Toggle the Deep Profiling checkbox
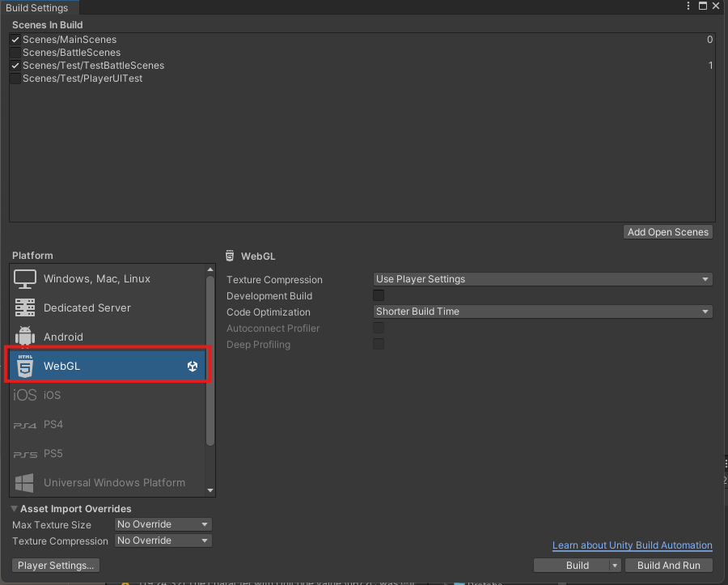Viewport: 728px width, 585px height. [379, 344]
